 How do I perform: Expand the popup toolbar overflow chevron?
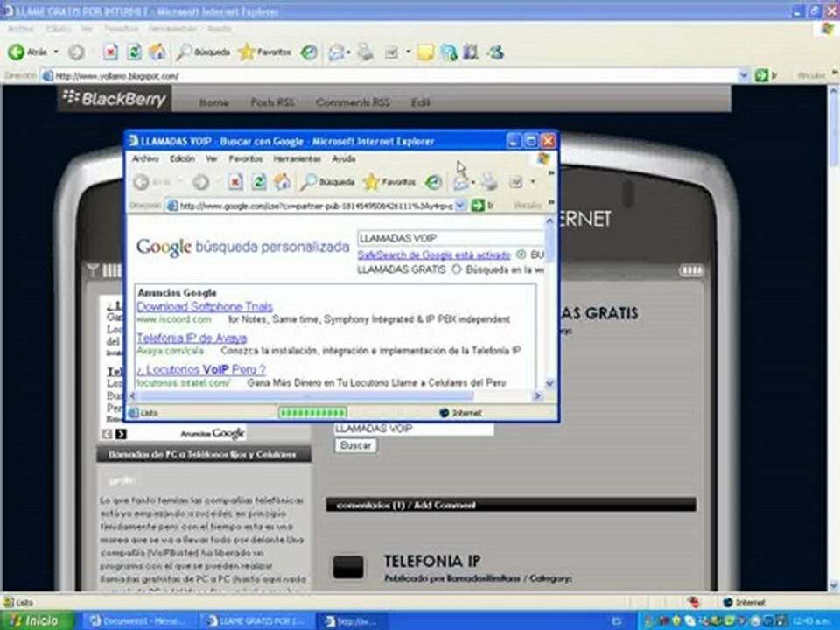click(x=550, y=173)
